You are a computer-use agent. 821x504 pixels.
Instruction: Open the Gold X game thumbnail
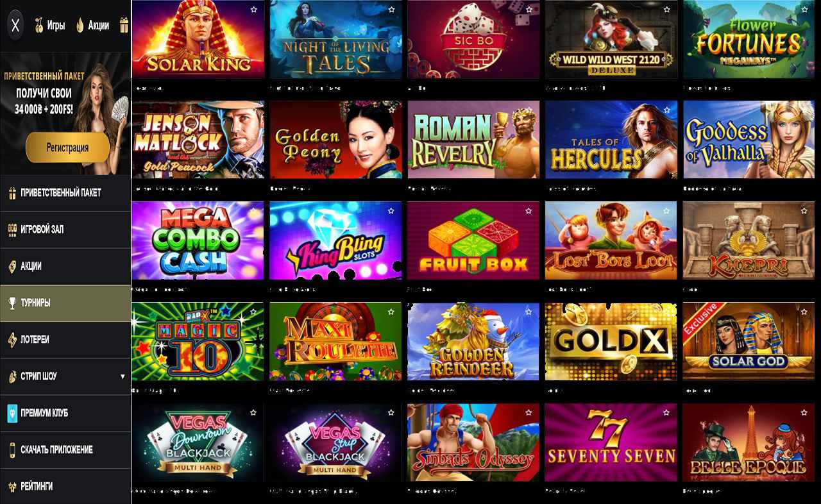point(611,340)
